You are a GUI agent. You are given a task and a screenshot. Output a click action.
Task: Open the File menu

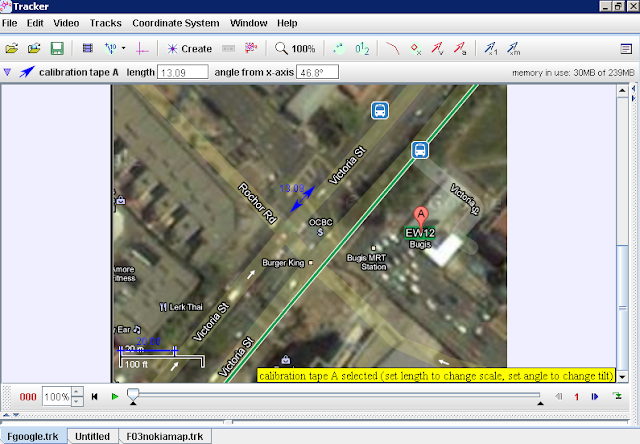tap(9, 23)
